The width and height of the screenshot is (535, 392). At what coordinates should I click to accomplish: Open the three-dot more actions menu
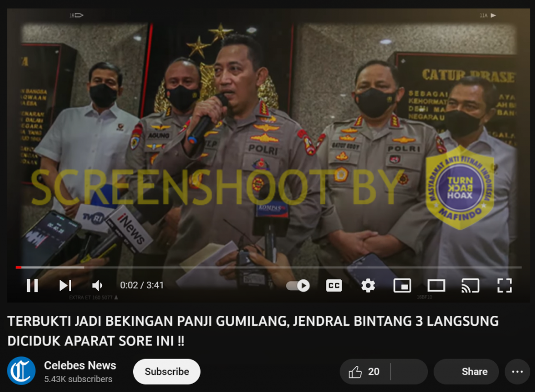517,372
